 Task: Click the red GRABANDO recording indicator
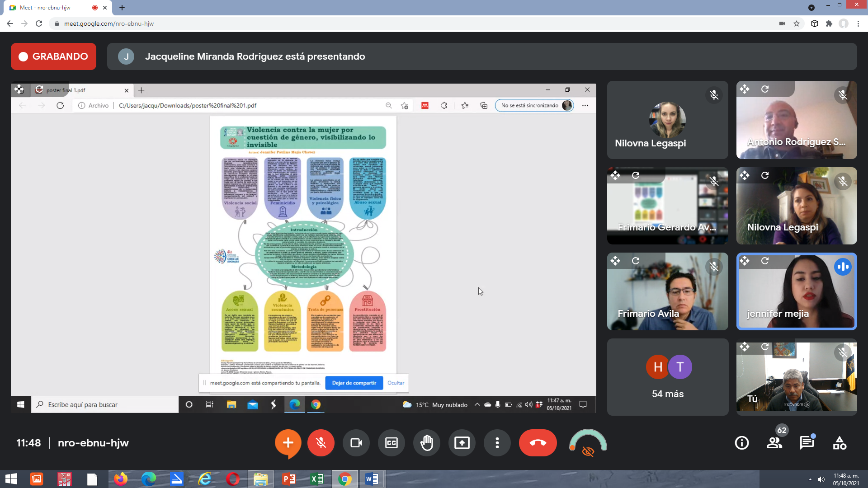tap(53, 56)
